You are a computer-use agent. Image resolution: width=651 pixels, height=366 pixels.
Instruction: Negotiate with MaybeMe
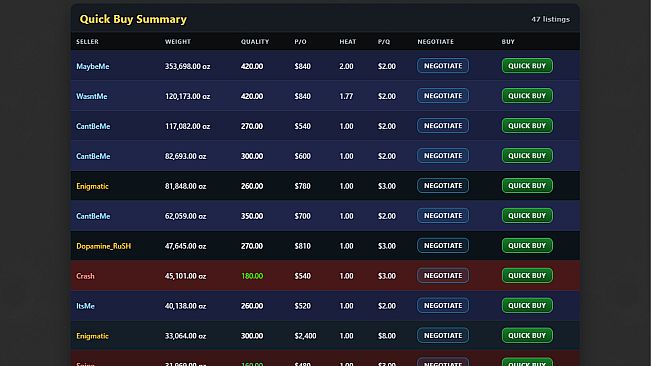pos(443,66)
